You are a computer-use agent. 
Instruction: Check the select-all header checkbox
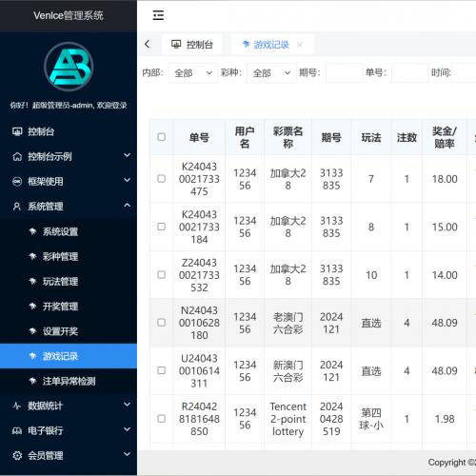161,137
